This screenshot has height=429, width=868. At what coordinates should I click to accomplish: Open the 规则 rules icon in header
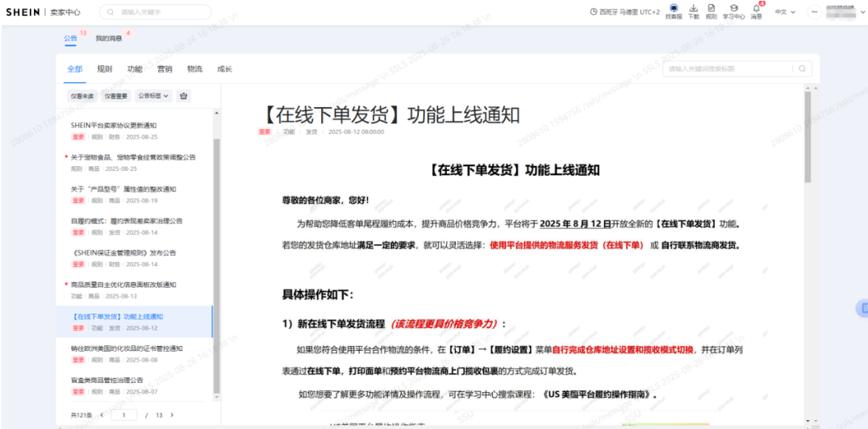coord(711,9)
